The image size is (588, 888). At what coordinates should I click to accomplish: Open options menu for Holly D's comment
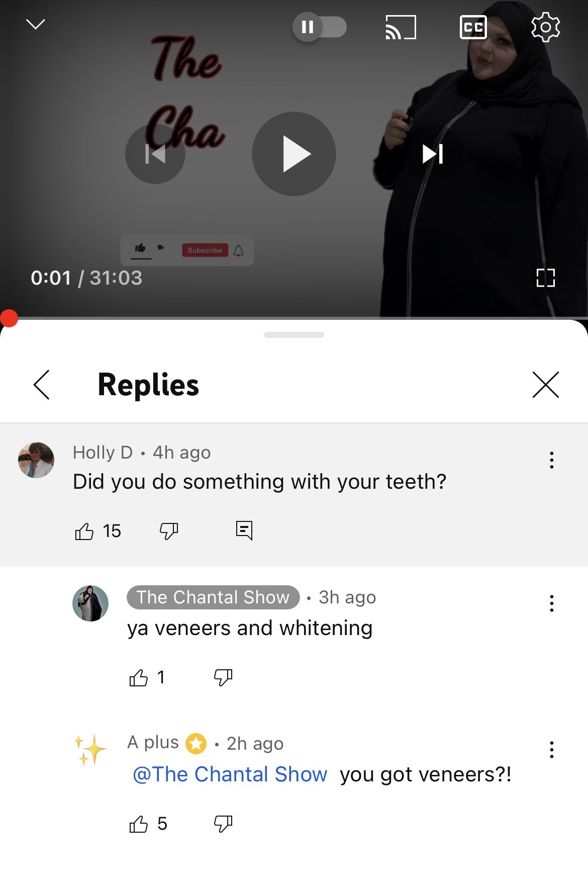coord(552,460)
